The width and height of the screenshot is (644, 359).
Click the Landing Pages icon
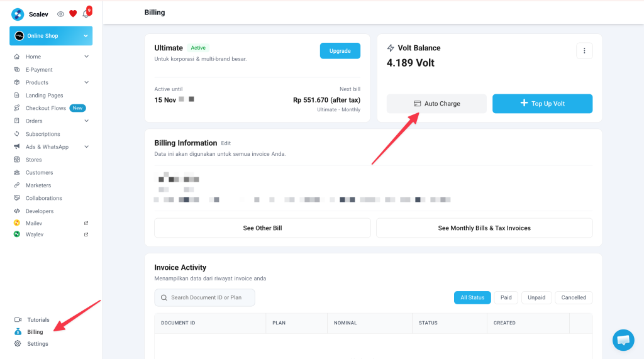click(17, 95)
